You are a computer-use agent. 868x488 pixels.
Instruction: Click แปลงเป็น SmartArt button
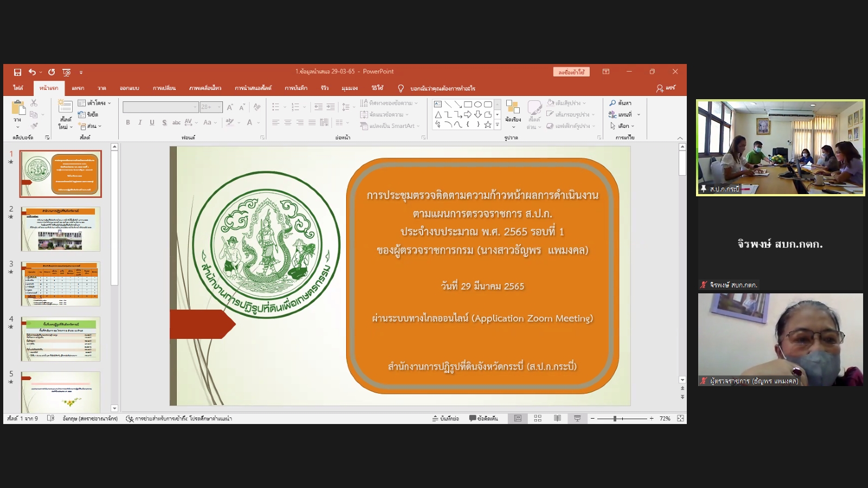390,126
